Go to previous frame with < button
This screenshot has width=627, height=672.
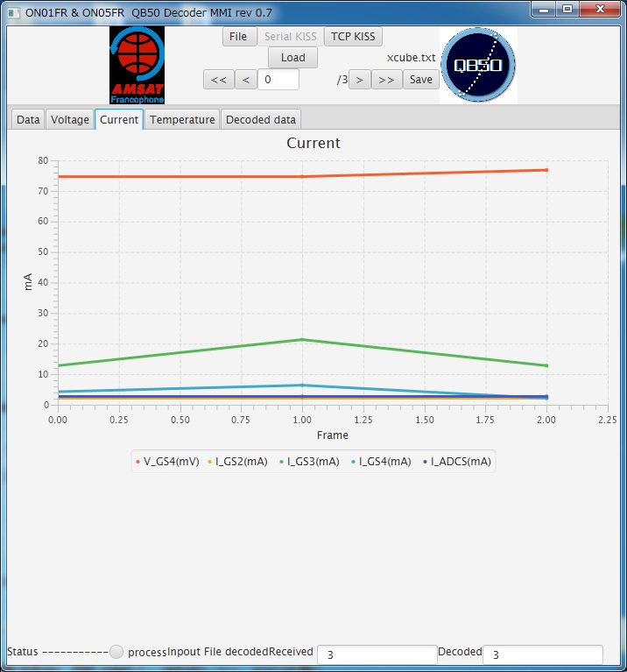point(246,80)
